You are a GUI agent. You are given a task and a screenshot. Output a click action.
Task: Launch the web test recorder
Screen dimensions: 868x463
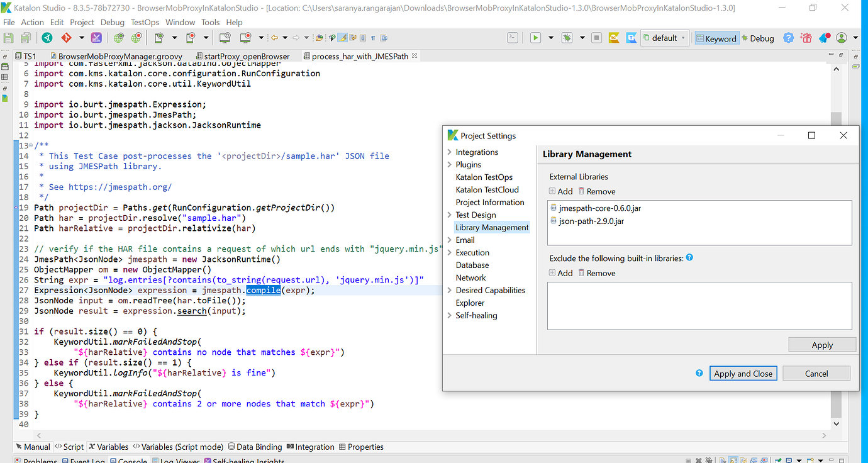pos(136,38)
